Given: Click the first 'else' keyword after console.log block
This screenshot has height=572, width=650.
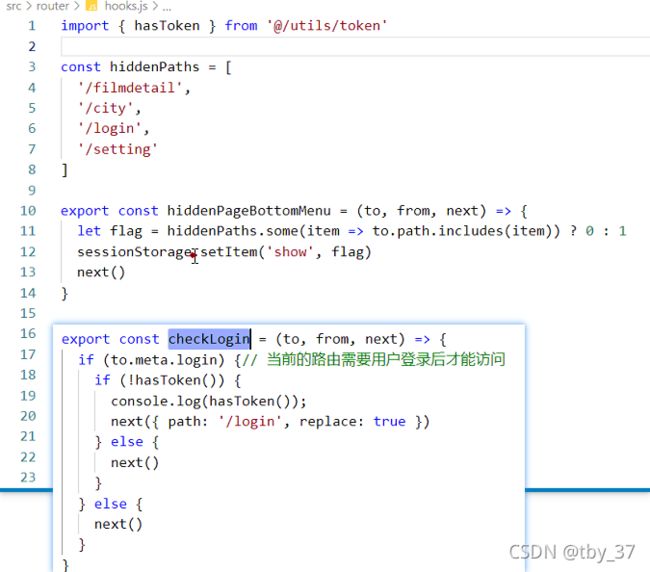Looking at the screenshot, I should pos(127,442).
